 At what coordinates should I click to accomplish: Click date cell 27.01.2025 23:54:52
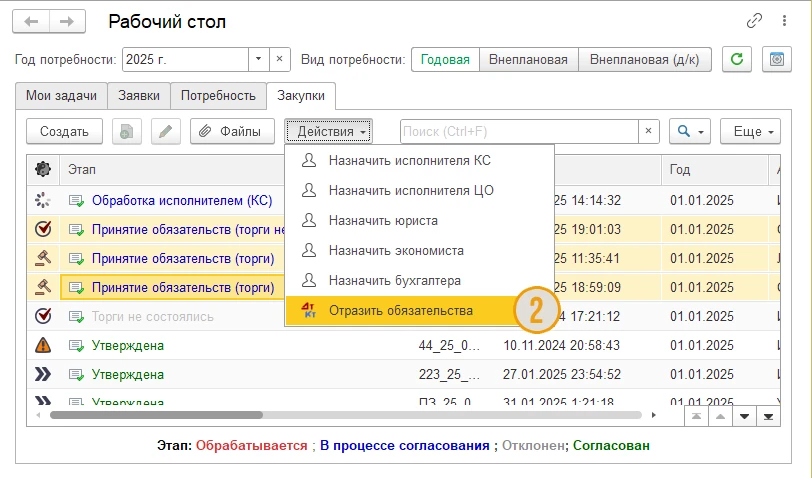[562, 374]
